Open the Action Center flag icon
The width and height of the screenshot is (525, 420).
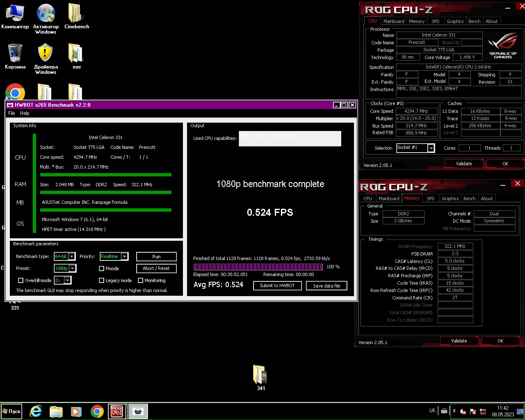[473, 411]
